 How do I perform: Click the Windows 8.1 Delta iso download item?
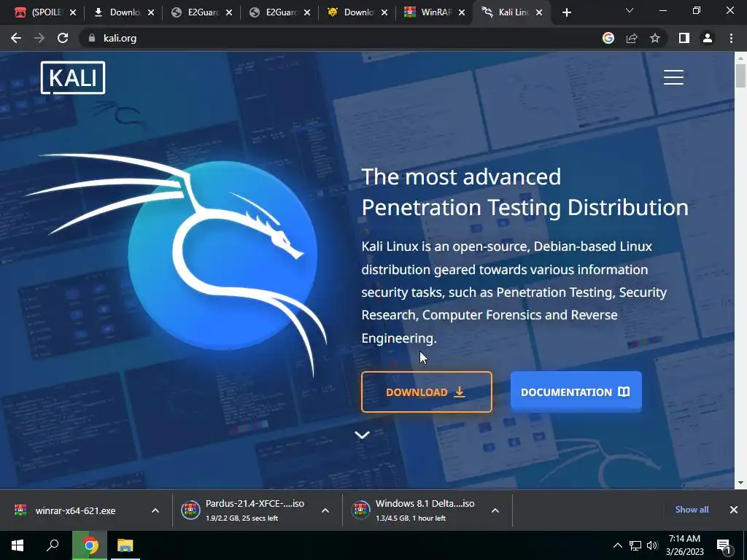click(425, 510)
